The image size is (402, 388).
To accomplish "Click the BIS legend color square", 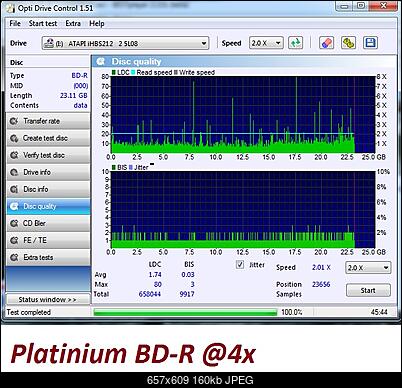I will click(x=114, y=167).
